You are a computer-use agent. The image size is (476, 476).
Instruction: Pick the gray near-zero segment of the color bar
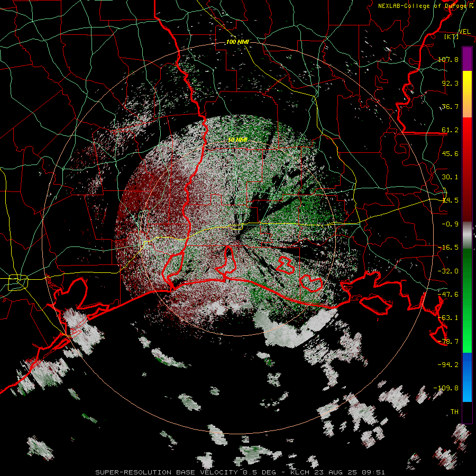click(x=467, y=235)
